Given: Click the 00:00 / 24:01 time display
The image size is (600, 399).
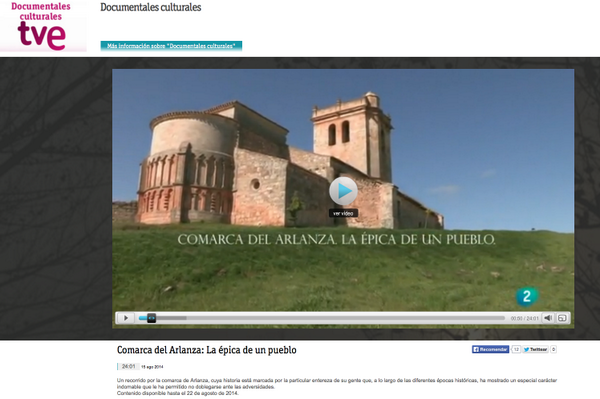Looking at the screenshot, I should click(524, 318).
